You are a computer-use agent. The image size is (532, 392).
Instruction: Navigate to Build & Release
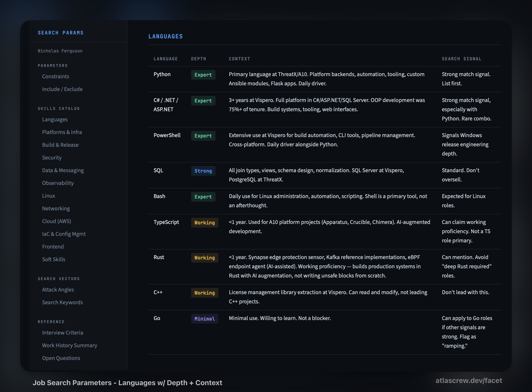coord(60,145)
